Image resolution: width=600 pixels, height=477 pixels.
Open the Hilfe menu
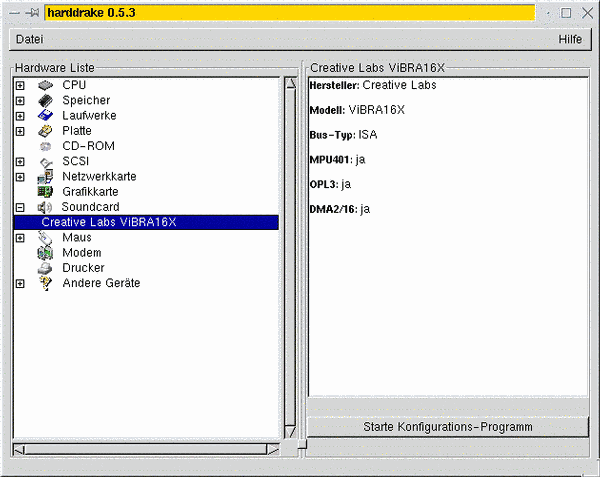(570, 39)
